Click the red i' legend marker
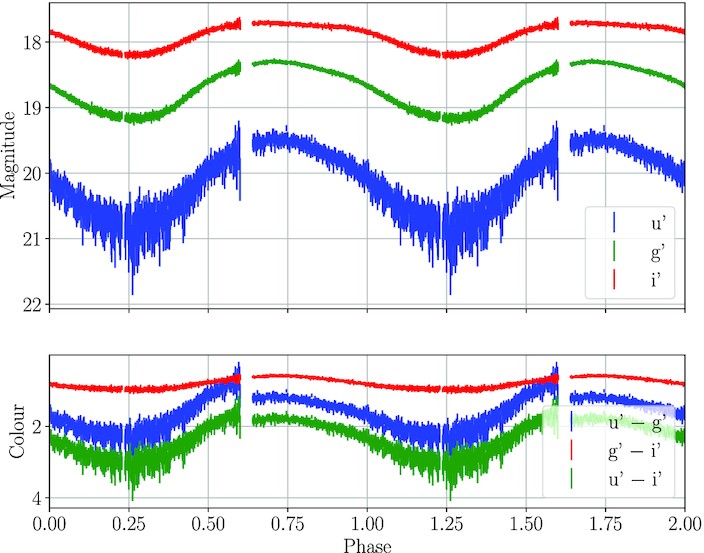This screenshot has height=553, width=704. click(614, 279)
